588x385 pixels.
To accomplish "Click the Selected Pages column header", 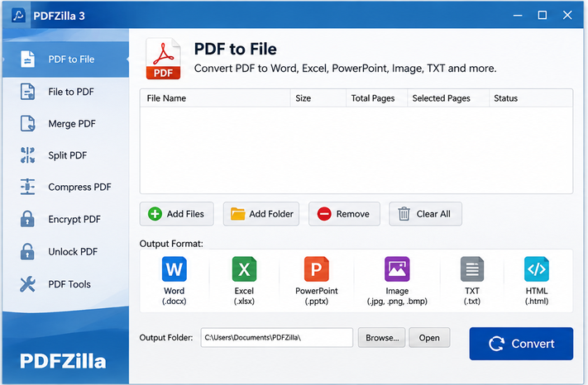I will pyautogui.click(x=448, y=98).
